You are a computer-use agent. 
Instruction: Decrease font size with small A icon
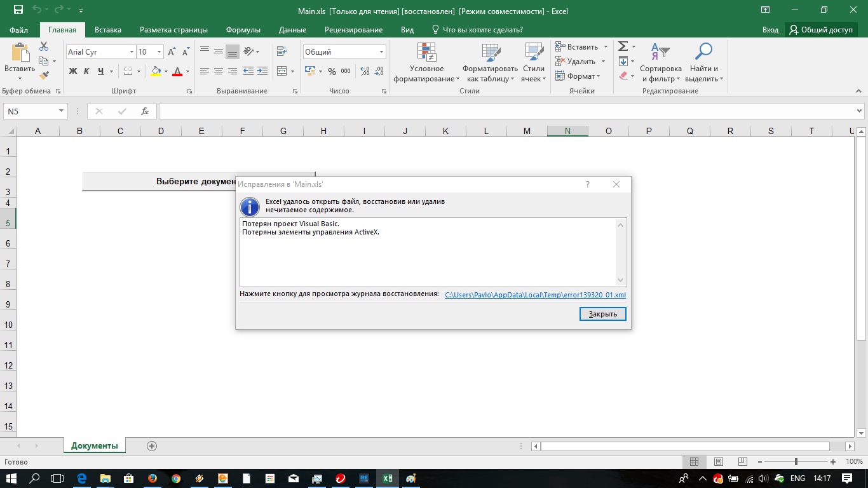click(186, 52)
